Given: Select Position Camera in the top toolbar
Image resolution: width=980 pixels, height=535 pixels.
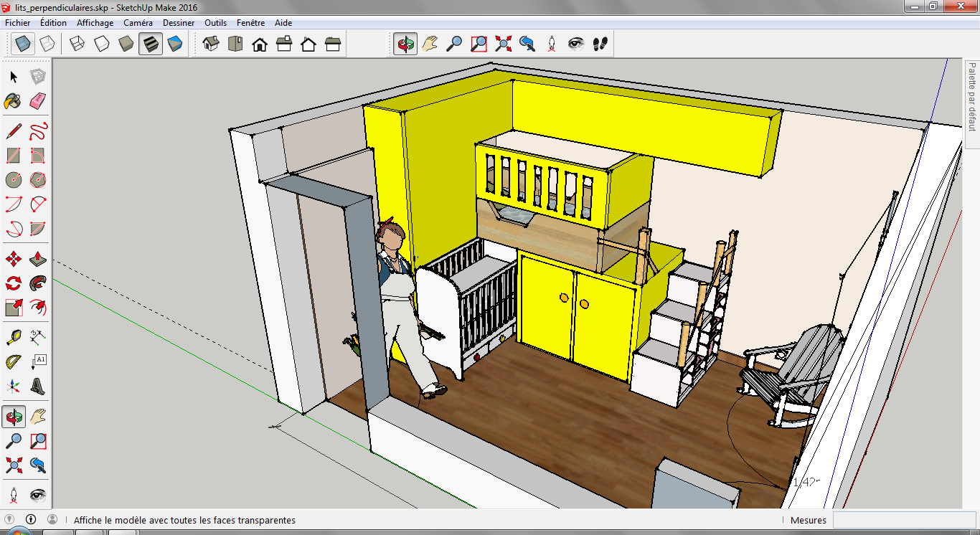Looking at the screenshot, I should 552,44.
